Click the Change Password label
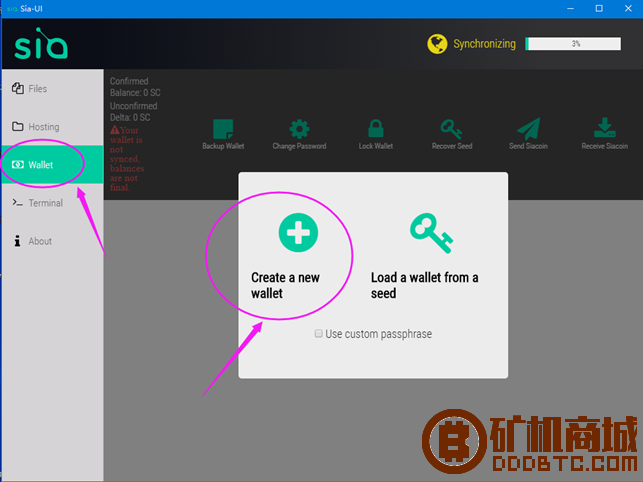 tap(299, 146)
